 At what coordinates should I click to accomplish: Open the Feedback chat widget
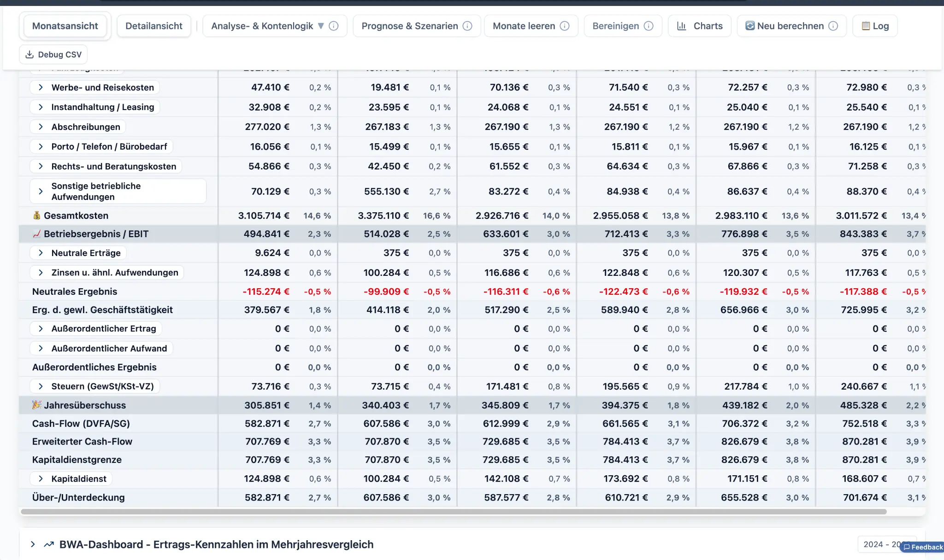(922, 547)
